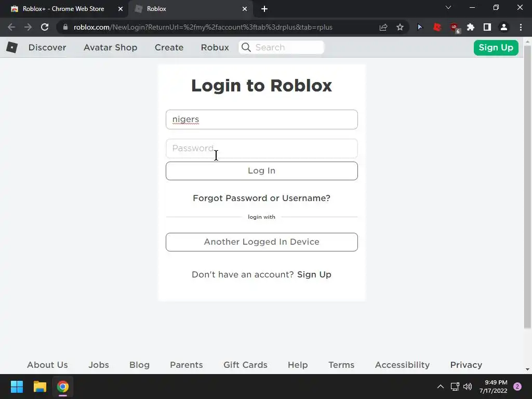
Task: Open the tab search chevron
Action: (448, 7)
